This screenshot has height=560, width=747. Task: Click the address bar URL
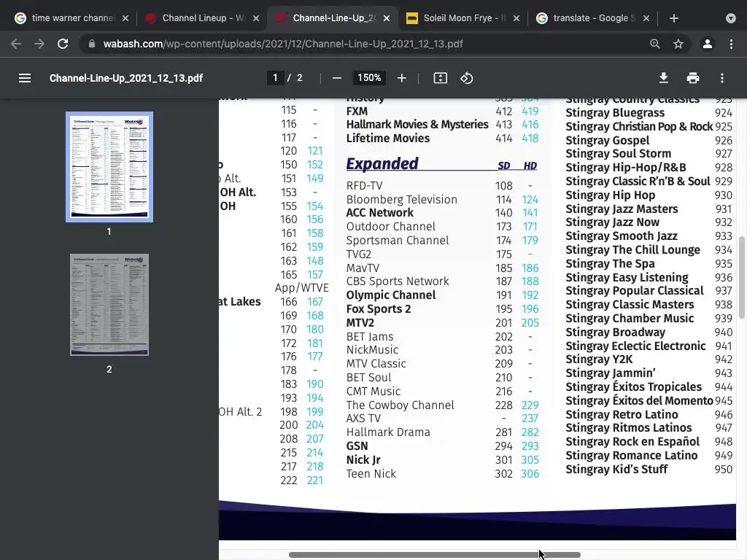tap(283, 44)
